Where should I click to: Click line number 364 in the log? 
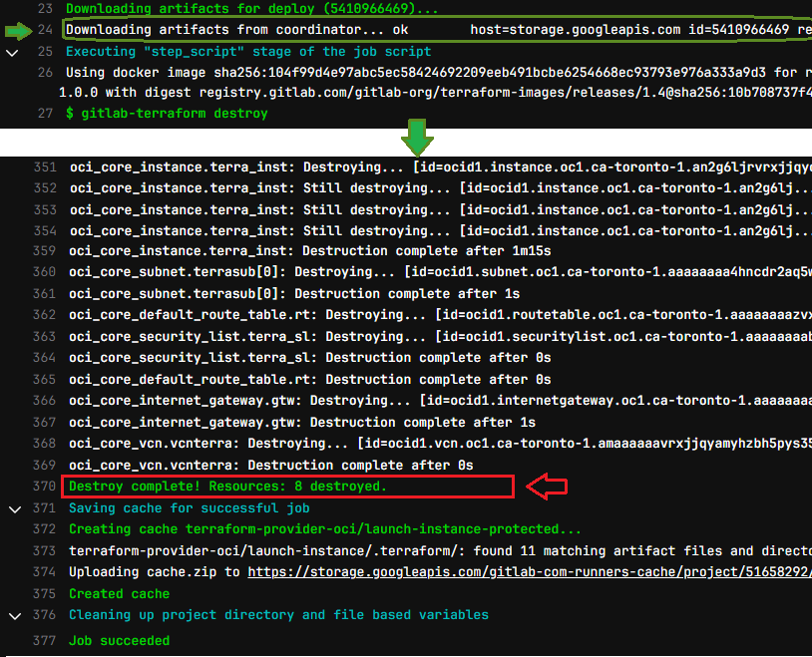tap(45, 358)
